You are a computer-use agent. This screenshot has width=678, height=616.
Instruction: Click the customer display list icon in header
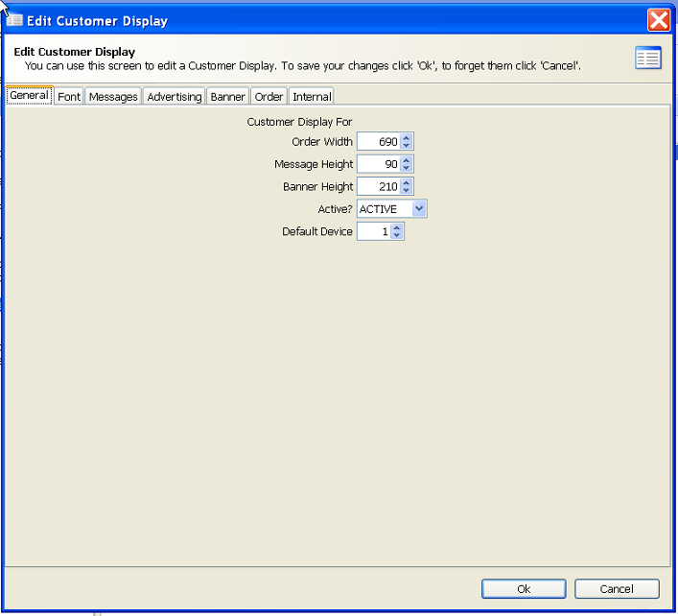coord(647,58)
